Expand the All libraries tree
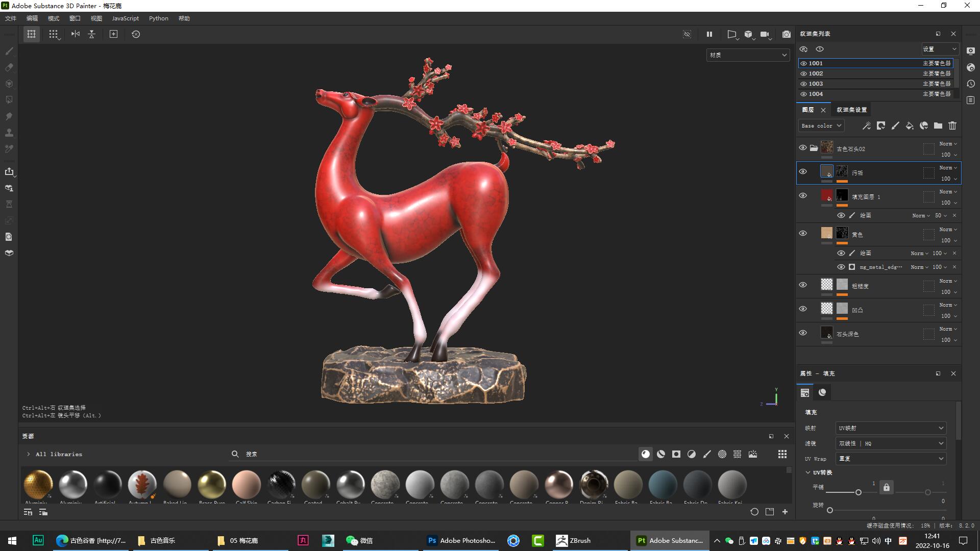The image size is (980, 551). 28,454
